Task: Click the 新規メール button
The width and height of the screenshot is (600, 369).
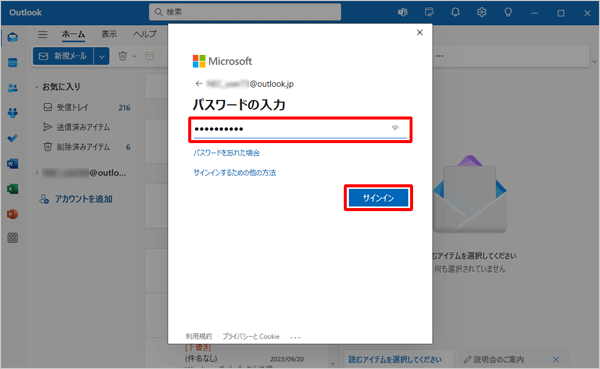Action: tap(63, 56)
